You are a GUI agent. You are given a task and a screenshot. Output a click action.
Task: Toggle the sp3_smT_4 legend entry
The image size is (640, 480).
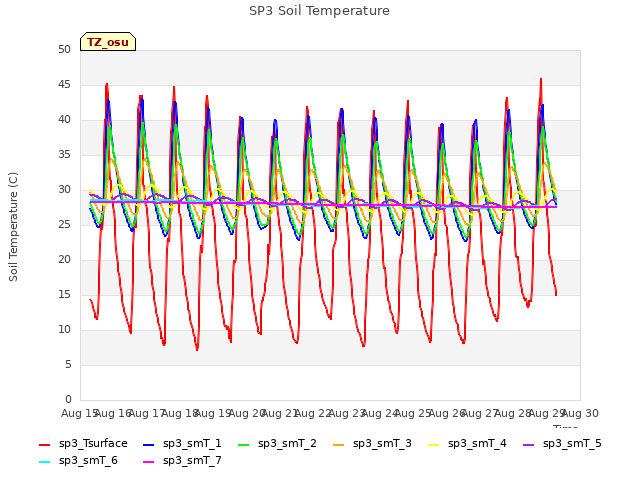pos(467,444)
